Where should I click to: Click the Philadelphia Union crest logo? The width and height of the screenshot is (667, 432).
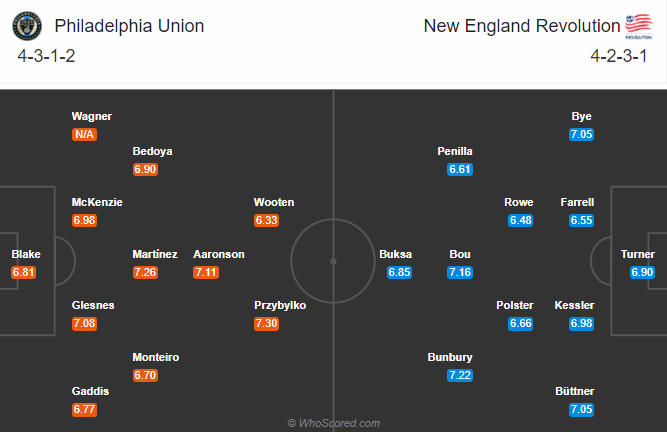click(27, 26)
